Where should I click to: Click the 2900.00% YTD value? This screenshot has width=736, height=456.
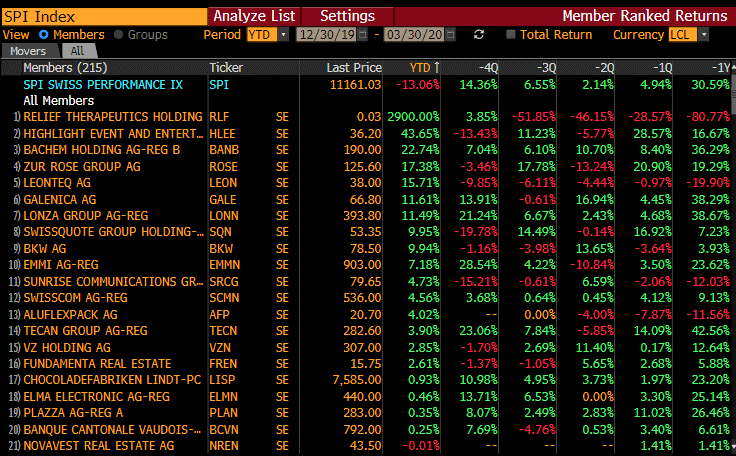414,116
